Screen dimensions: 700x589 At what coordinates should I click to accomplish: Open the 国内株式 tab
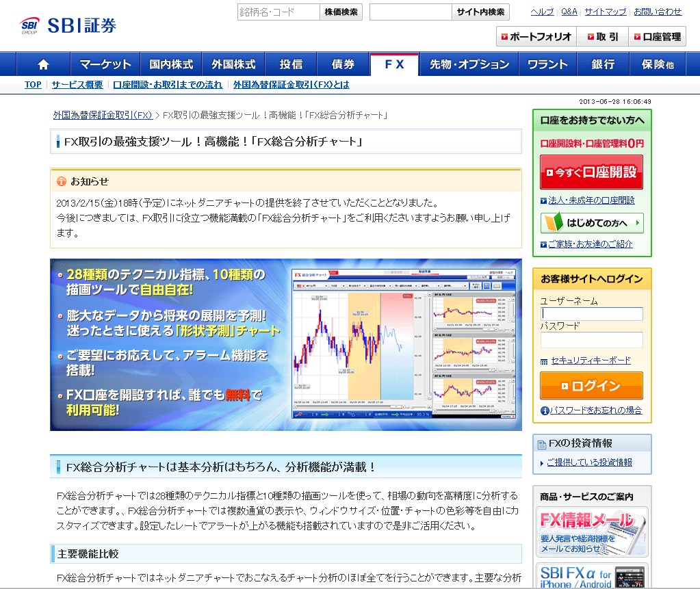click(171, 64)
